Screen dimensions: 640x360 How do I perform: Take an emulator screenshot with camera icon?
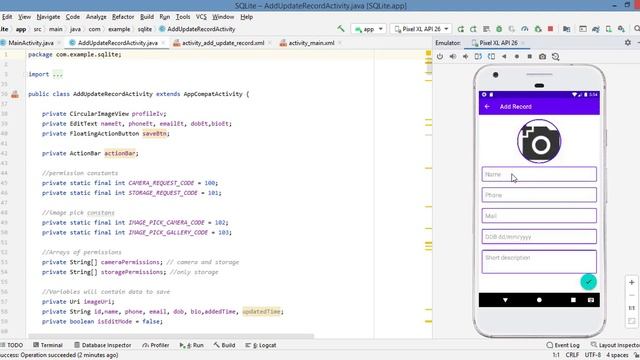click(542, 56)
